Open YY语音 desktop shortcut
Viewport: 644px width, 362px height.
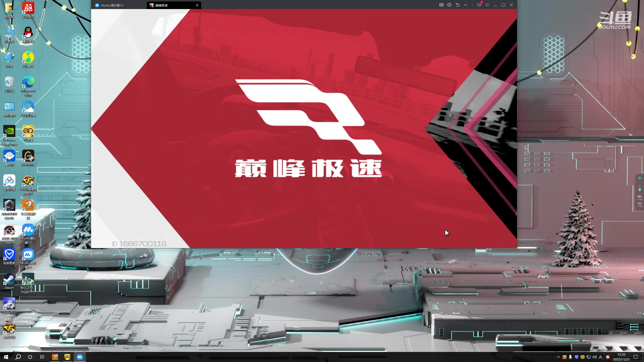28,133
